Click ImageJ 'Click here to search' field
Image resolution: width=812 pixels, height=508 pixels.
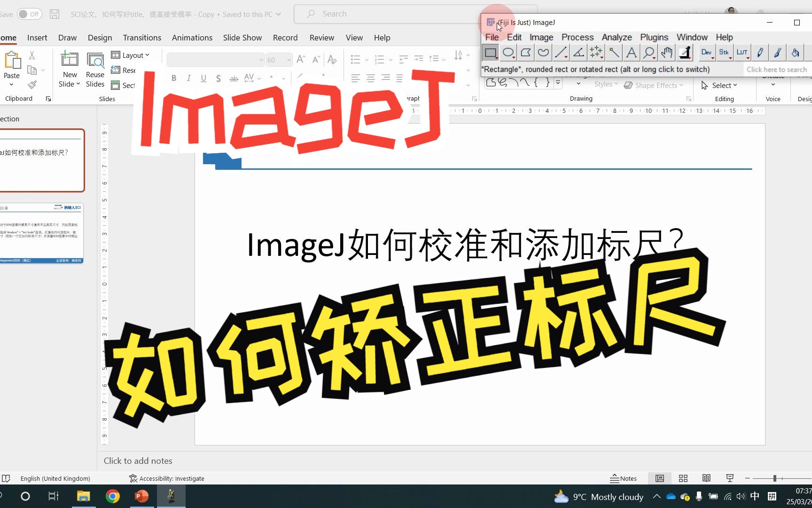776,70
